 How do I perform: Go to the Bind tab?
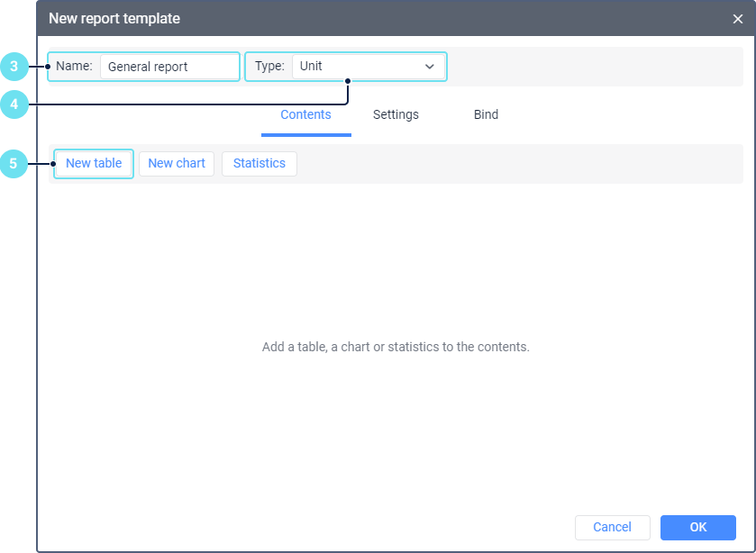click(x=486, y=115)
